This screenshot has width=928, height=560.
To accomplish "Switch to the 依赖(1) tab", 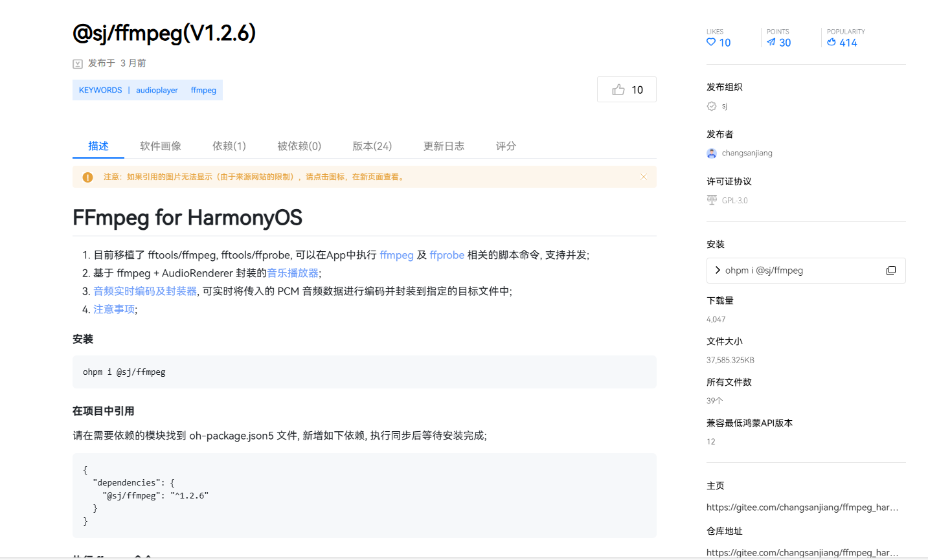I will coord(229,146).
